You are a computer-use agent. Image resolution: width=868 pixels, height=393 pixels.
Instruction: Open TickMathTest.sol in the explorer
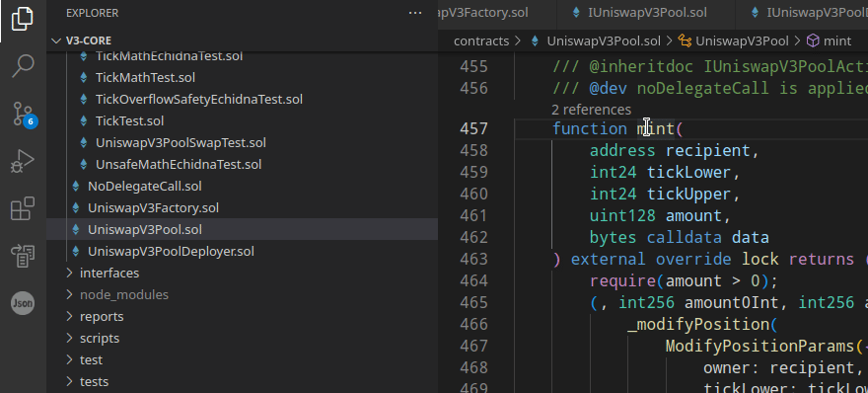coord(145,78)
